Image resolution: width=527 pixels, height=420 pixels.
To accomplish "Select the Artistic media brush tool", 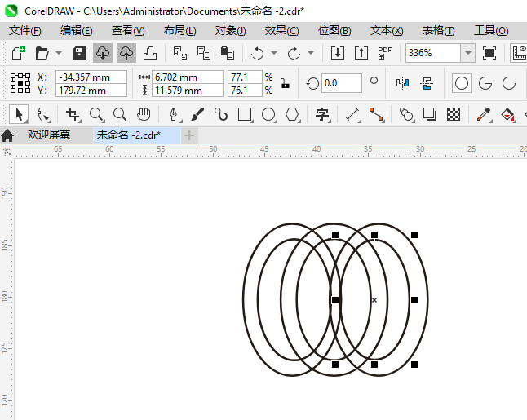I will [x=197, y=114].
